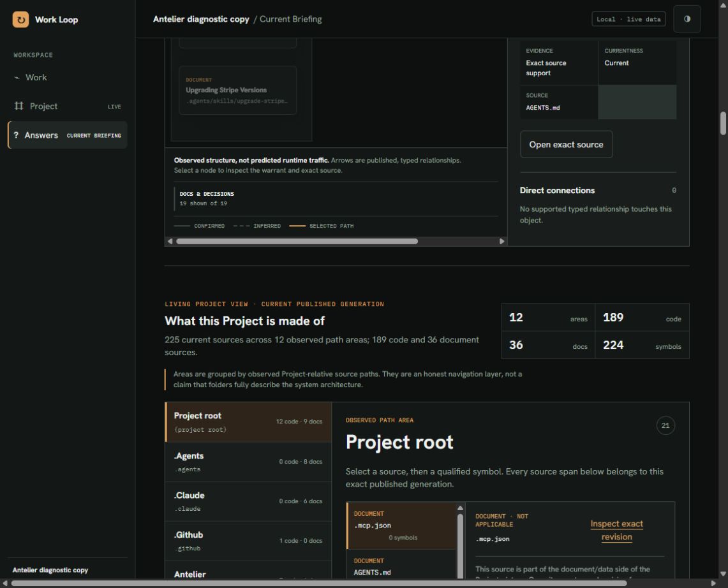The height and width of the screenshot is (588, 728).
Task: Click the source list scrollbar thumb
Action: pyautogui.click(x=460, y=547)
